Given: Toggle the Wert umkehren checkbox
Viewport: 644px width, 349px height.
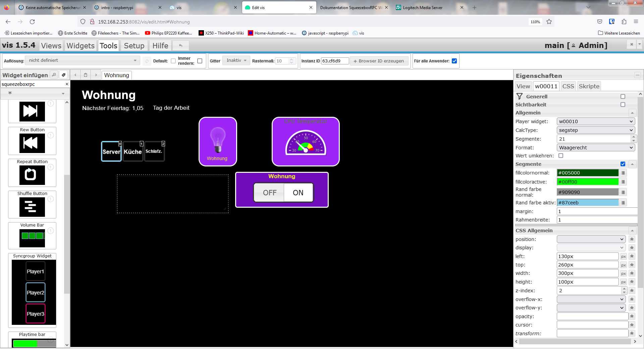Looking at the screenshot, I should coord(561,156).
